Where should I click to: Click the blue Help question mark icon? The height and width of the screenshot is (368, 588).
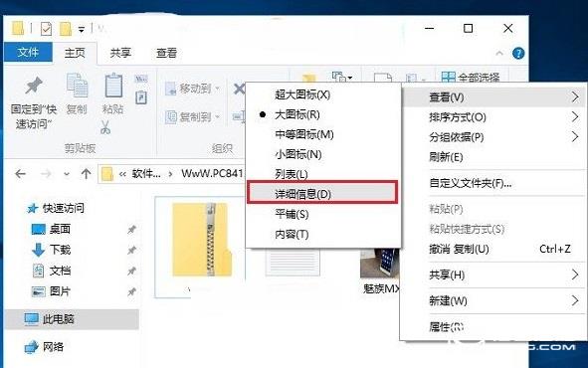pos(518,54)
